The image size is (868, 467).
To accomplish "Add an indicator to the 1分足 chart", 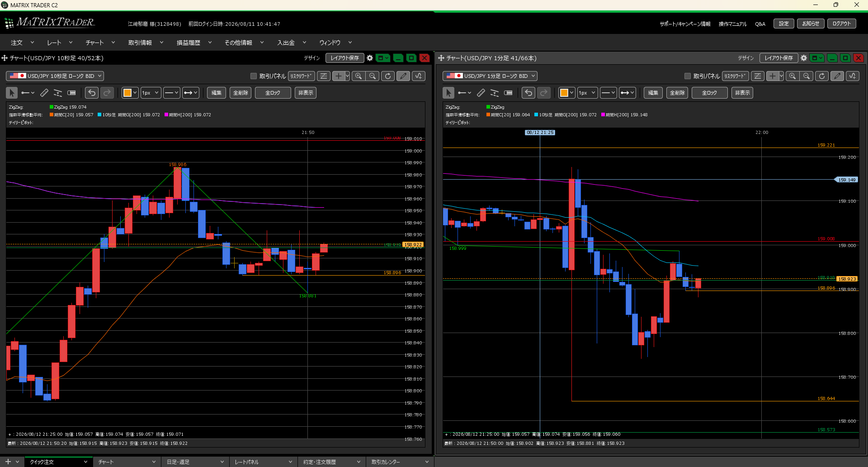I will coord(853,76).
